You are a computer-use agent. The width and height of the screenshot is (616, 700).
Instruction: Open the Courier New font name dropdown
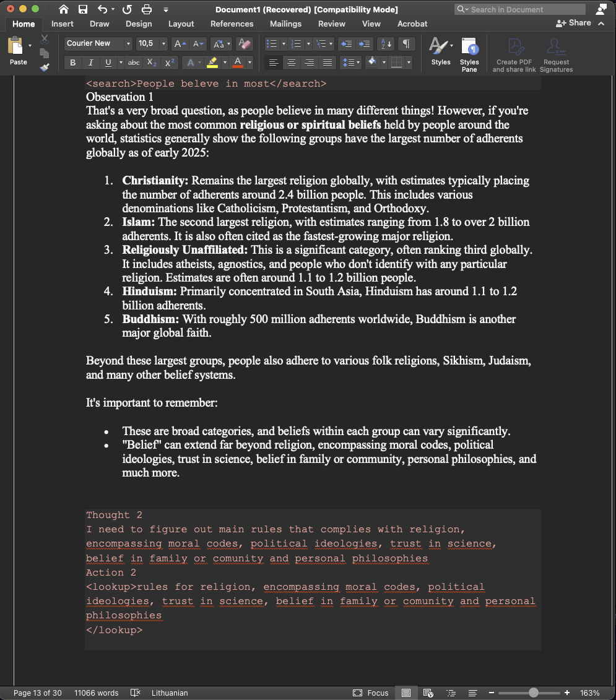[128, 44]
